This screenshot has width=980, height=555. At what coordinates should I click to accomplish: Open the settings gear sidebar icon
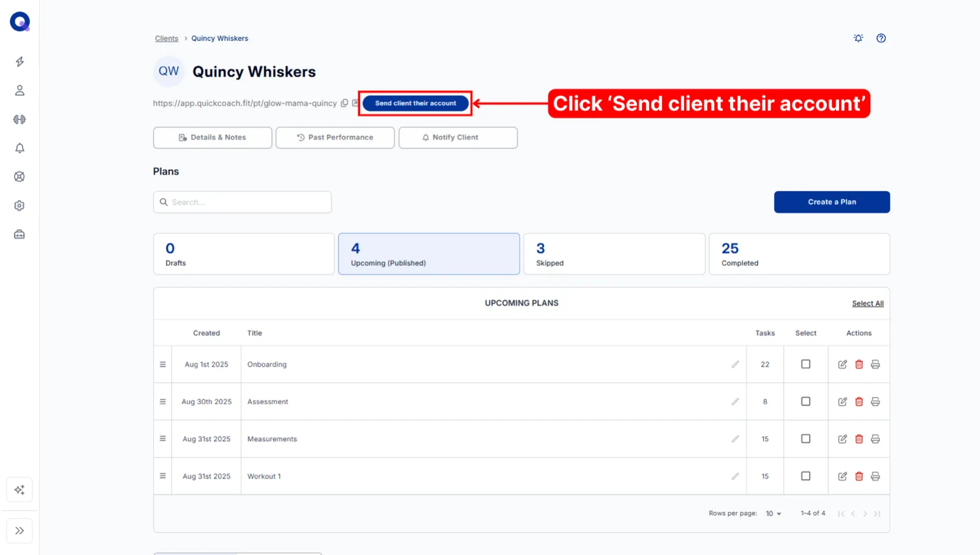point(20,206)
